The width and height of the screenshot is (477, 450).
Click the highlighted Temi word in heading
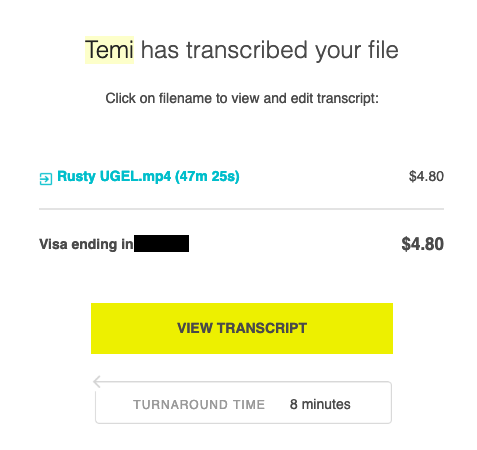pyautogui.click(x=109, y=50)
